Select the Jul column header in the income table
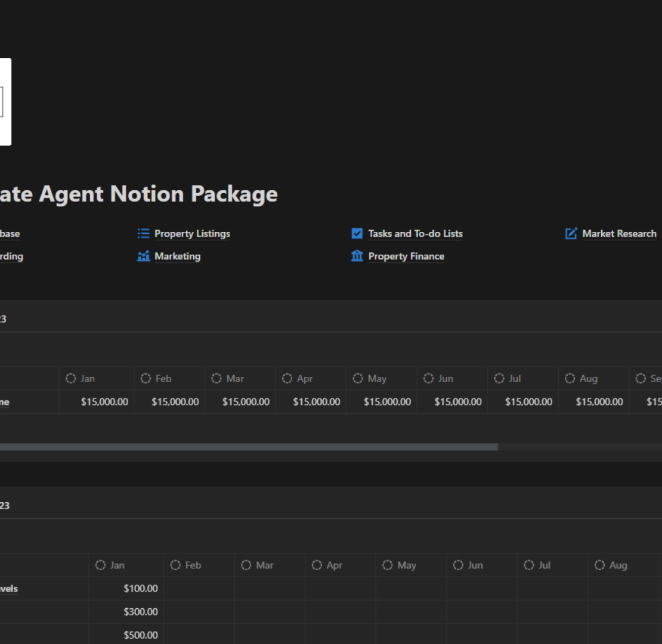662x644 pixels. click(522, 379)
